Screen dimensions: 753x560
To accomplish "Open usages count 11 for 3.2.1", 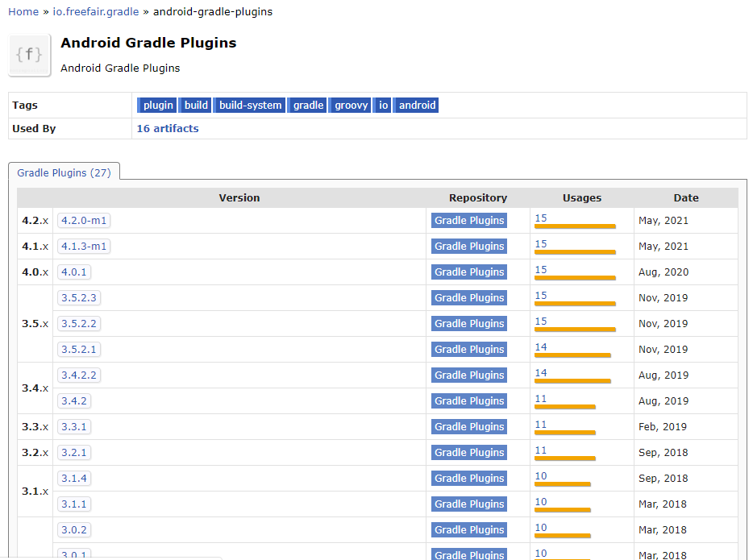I will (541, 450).
